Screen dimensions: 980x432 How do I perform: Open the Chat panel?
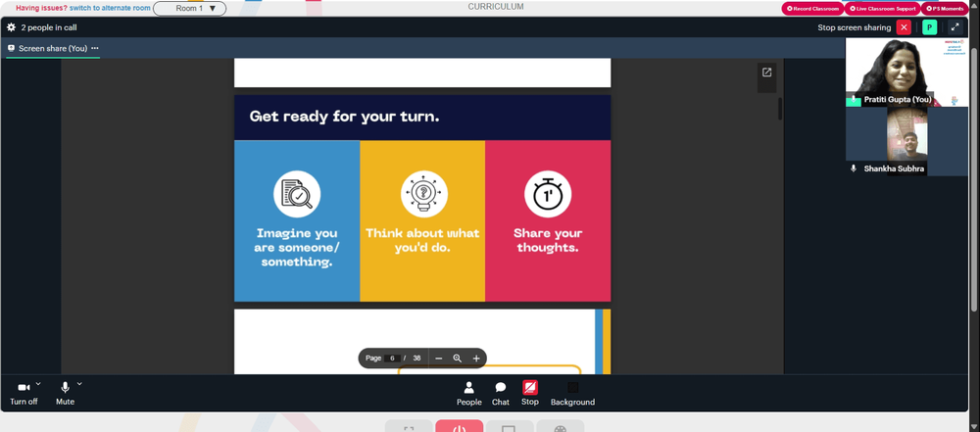tap(501, 394)
